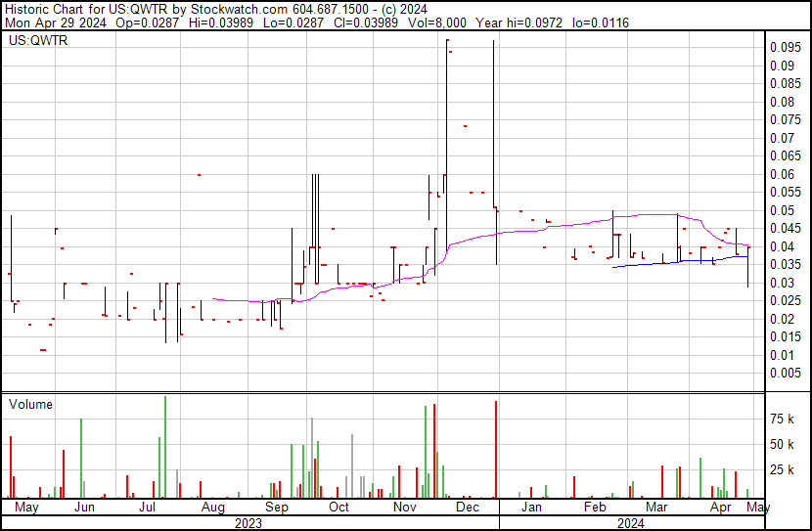This screenshot has width=812, height=531.
Task: Click the 25 k volume axis label
Action: [782, 470]
